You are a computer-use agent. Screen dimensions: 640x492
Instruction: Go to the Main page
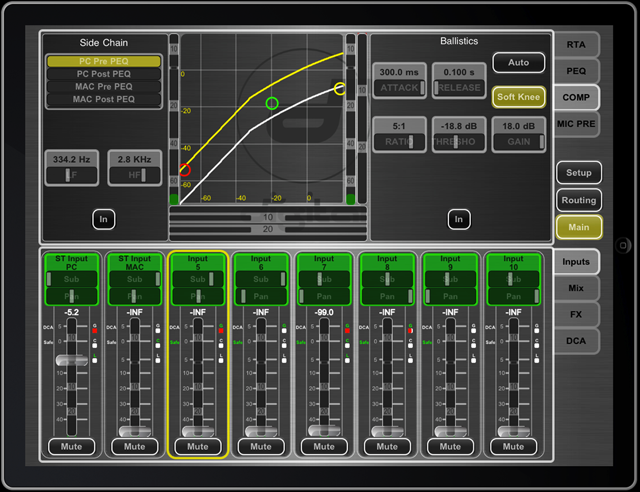click(579, 227)
